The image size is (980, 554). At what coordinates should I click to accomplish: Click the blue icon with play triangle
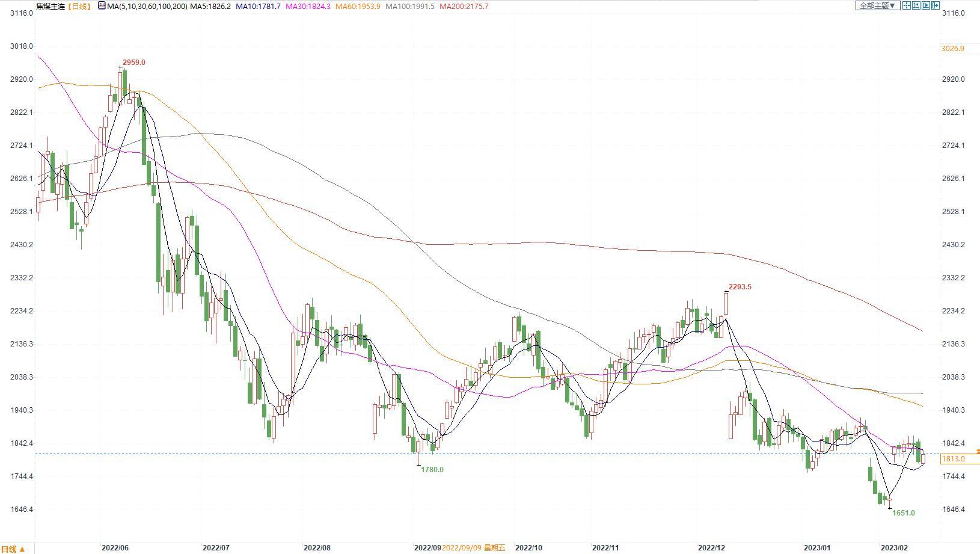tap(926, 6)
